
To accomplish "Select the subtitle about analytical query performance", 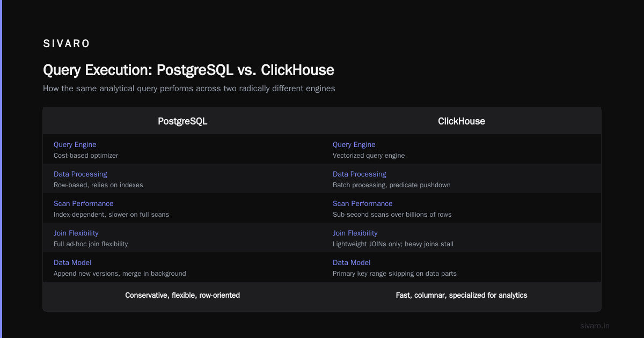I will coord(189,89).
